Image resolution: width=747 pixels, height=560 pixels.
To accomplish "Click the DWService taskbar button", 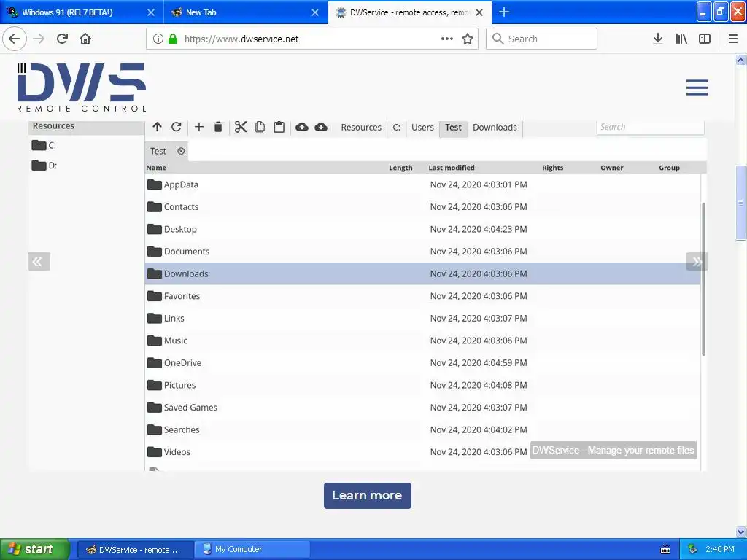I will [135, 549].
